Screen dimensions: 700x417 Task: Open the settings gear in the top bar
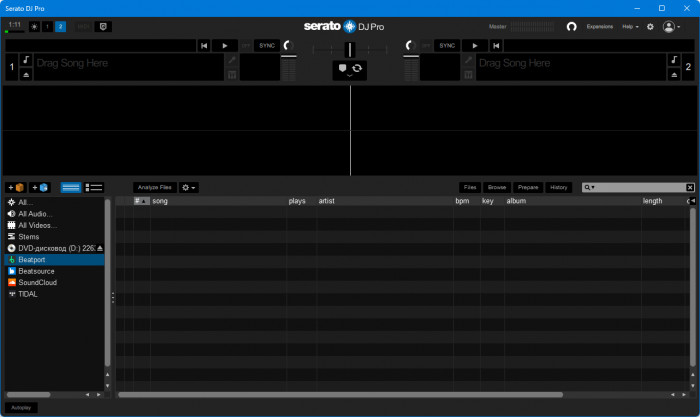tap(650, 27)
